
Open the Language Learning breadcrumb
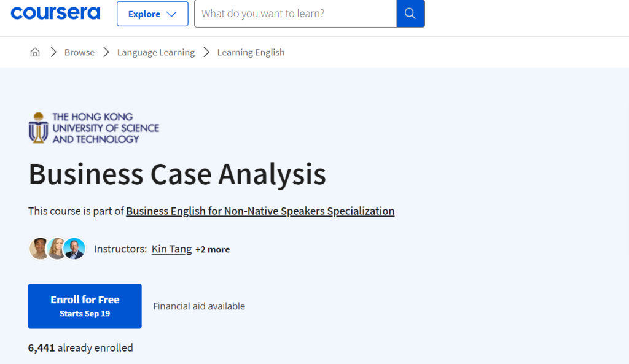156,52
